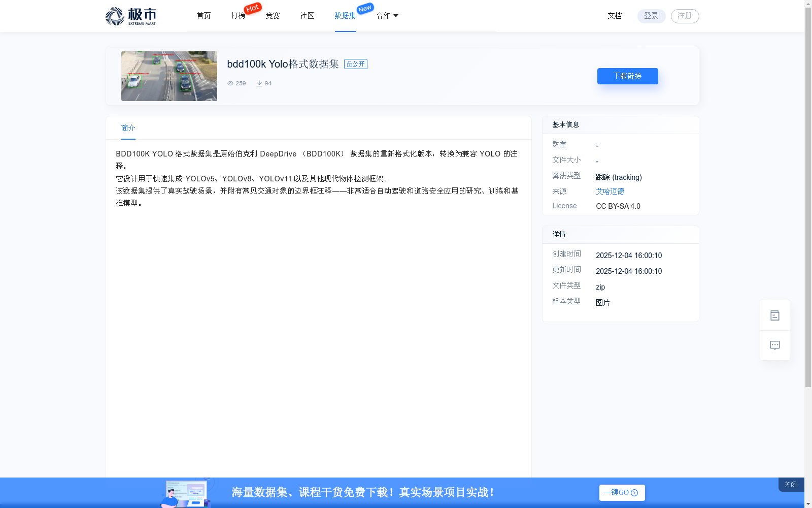Open the 艾哈迈德 source link
Viewport: 812px width, 508px height.
pyautogui.click(x=610, y=192)
